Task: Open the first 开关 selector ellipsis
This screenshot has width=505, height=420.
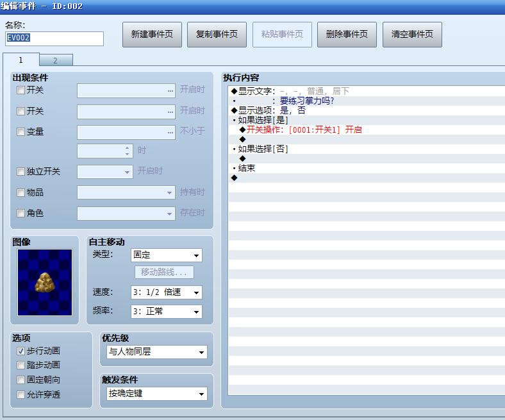Action: (x=170, y=91)
